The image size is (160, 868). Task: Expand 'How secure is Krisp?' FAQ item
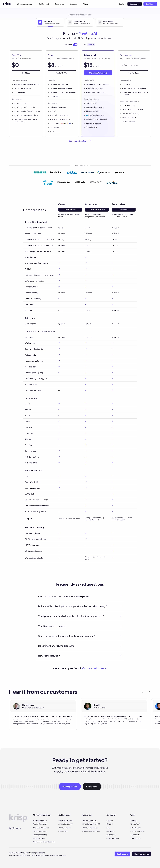click(x=80, y=655)
